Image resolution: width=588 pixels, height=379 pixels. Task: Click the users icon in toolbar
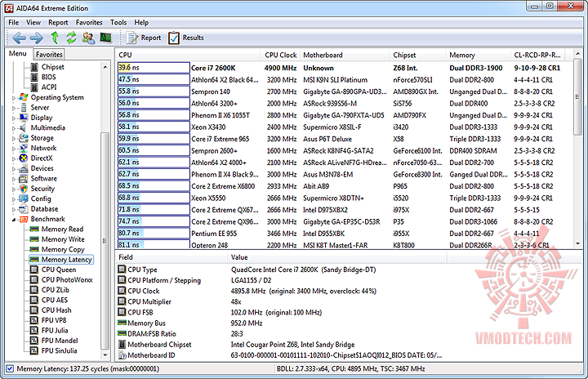[88, 38]
